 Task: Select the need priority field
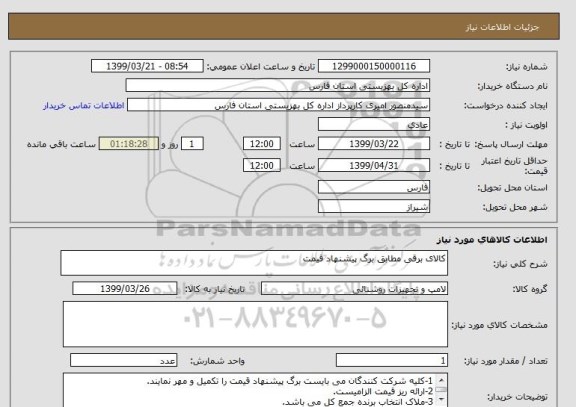[374, 124]
